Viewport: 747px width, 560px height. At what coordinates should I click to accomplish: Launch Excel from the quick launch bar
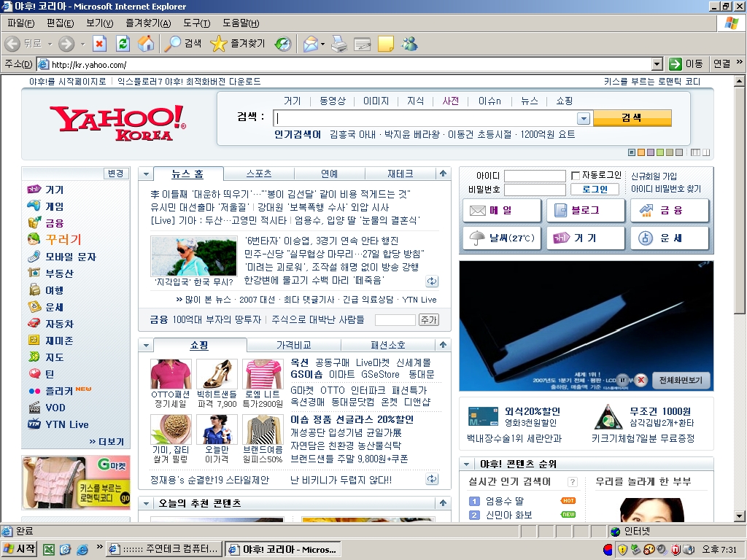pos(49,550)
